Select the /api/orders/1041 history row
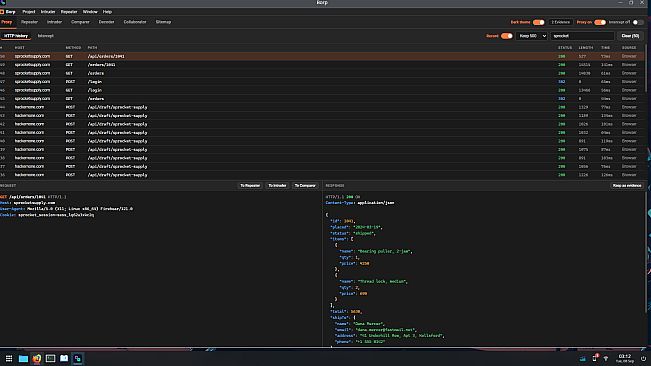 pos(323,56)
